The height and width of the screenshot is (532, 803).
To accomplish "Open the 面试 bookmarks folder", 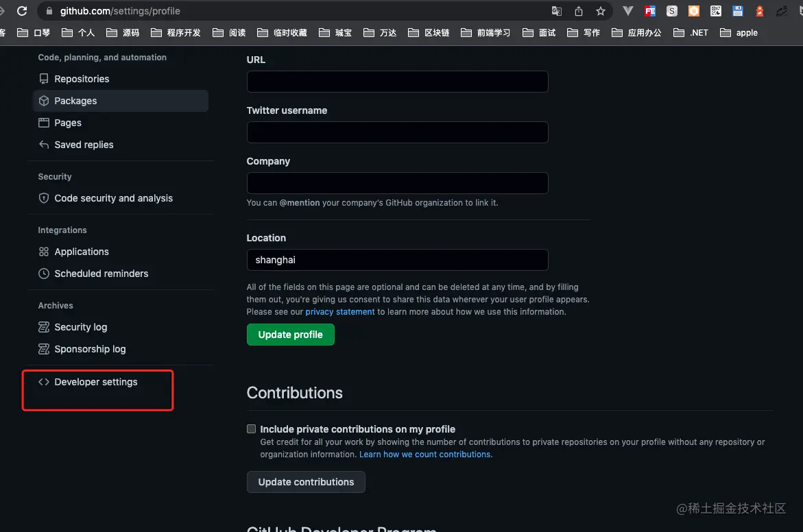I will (x=539, y=33).
